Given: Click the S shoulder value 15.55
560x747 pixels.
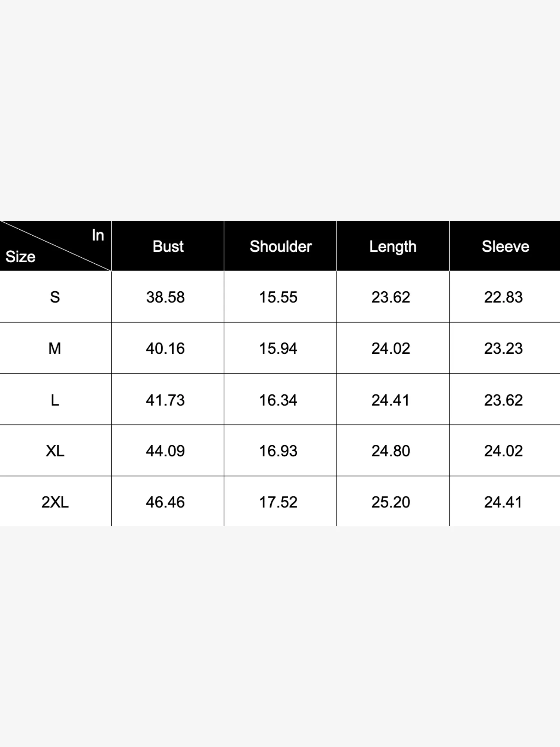Looking at the screenshot, I should coord(278,297).
